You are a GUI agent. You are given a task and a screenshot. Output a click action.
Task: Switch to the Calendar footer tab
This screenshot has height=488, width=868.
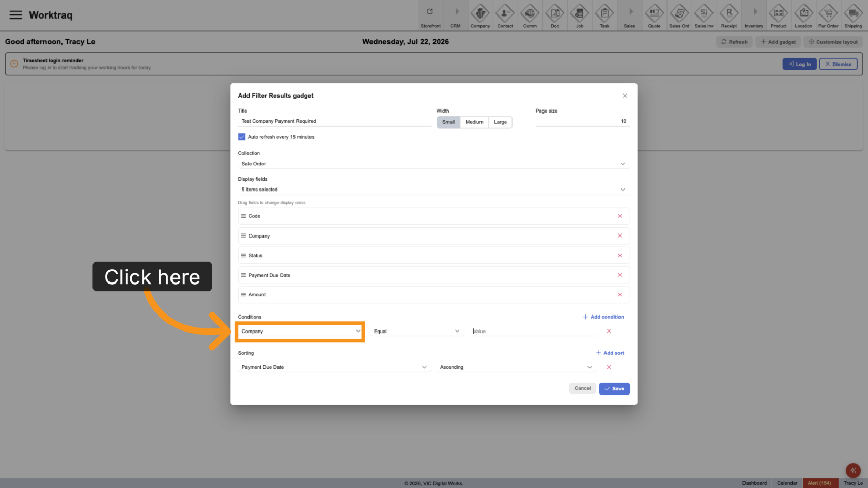(787, 483)
